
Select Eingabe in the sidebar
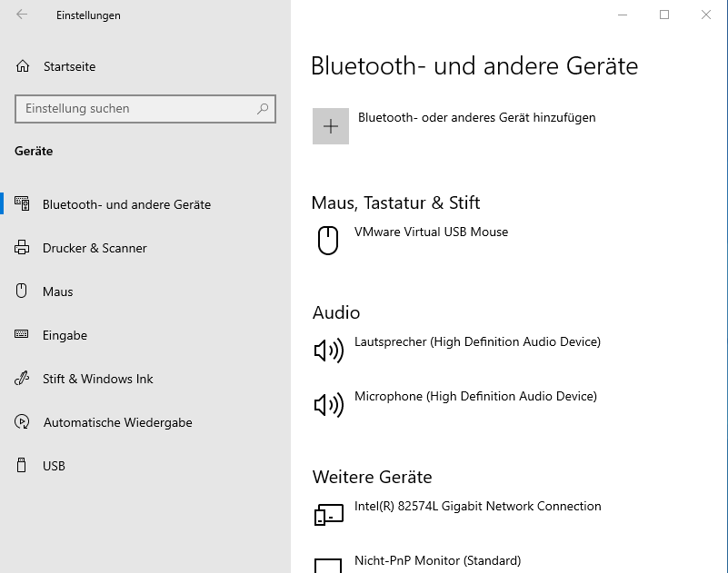pos(65,335)
